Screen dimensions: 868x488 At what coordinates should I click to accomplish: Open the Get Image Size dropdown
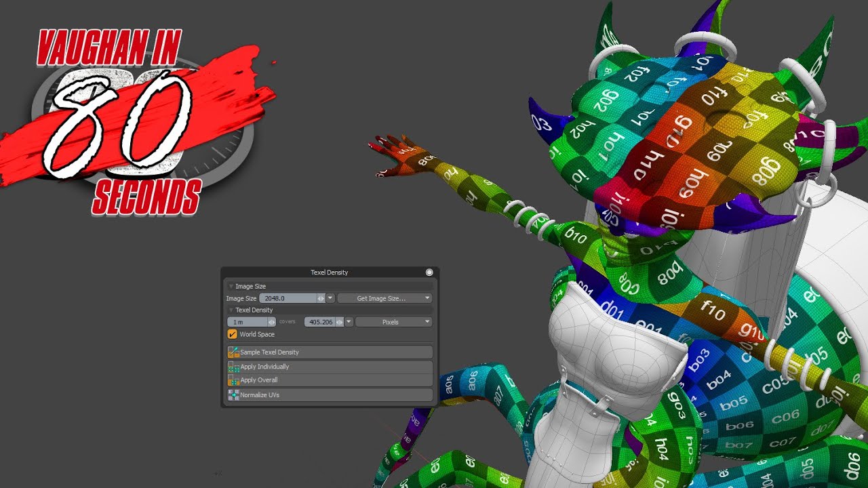coord(384,298)
